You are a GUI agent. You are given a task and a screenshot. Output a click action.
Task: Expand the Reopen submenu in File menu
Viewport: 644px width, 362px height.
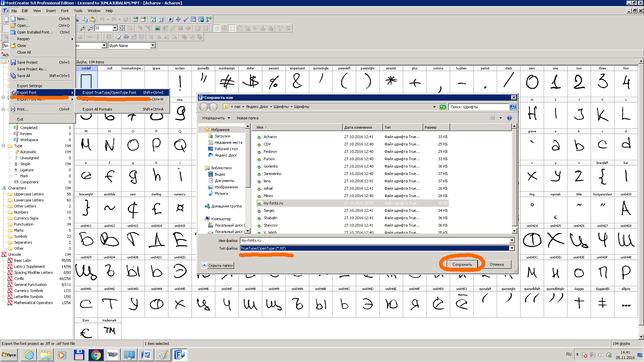tap(42, 39)
